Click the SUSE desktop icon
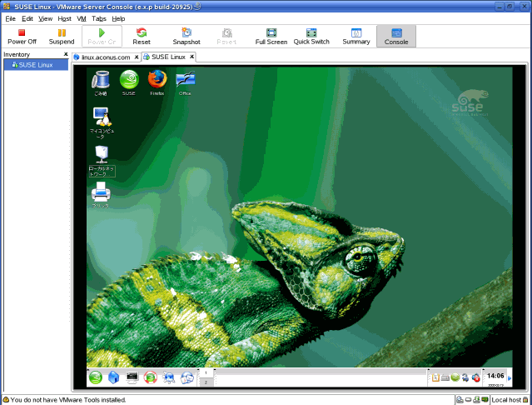Viewport: 532px width, 405px height. 128,82
